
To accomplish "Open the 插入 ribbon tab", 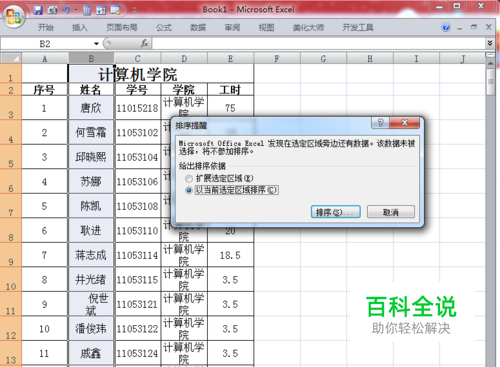I will [x=80, y=27].
